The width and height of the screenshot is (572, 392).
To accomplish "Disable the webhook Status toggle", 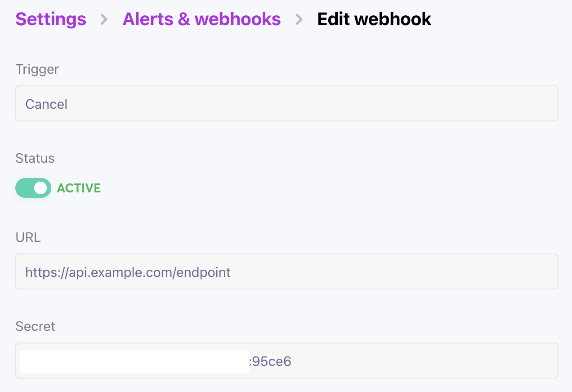I will coord(33,188).
